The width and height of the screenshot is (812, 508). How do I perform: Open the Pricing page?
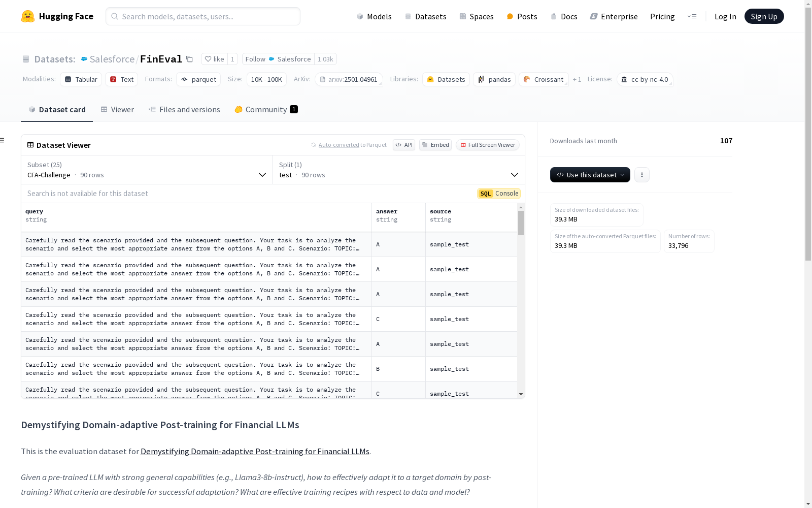click(x=662, y=16)
